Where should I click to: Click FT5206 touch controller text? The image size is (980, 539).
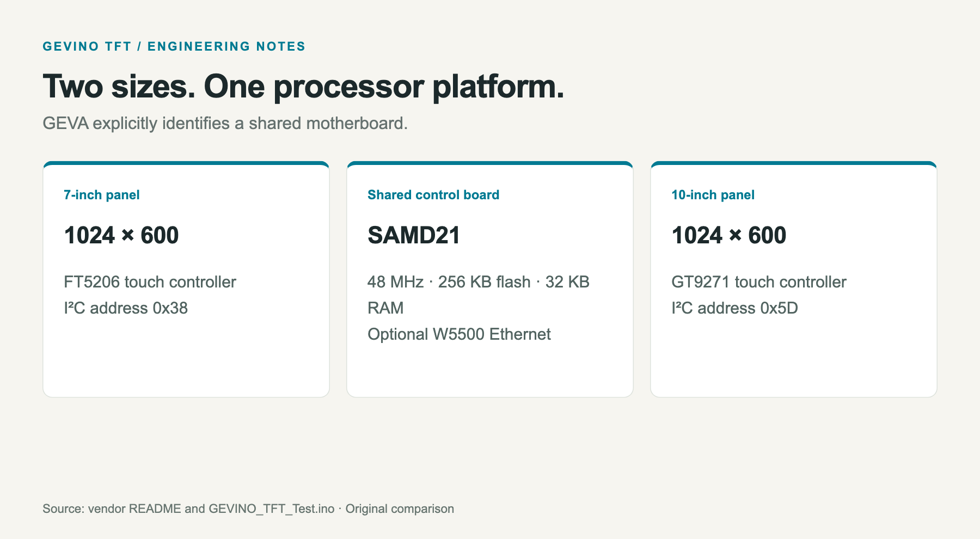(x=150, y=282)
